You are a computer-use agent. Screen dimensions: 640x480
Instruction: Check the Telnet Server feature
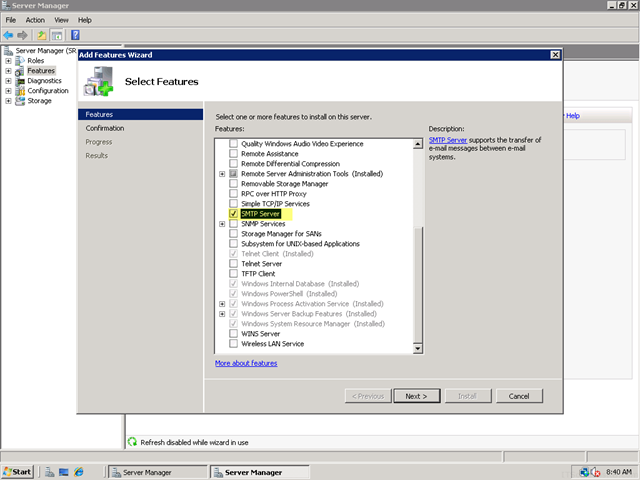(x=233, y=264)
